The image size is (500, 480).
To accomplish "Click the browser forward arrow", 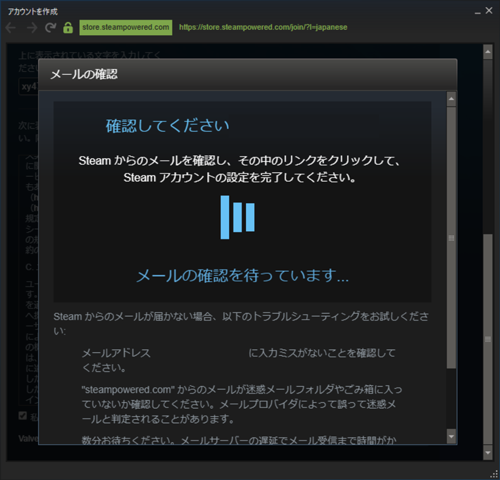I will coord(32,28).
